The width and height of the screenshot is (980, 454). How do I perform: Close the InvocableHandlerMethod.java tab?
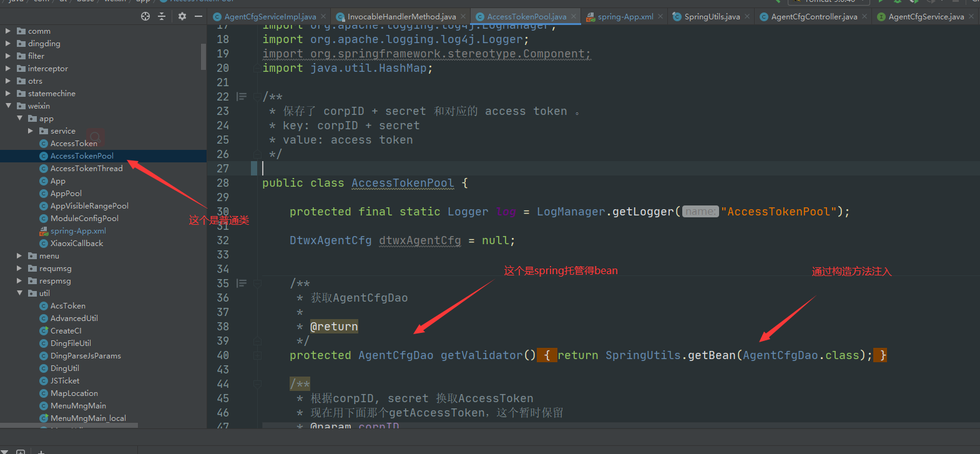(463, 16)
